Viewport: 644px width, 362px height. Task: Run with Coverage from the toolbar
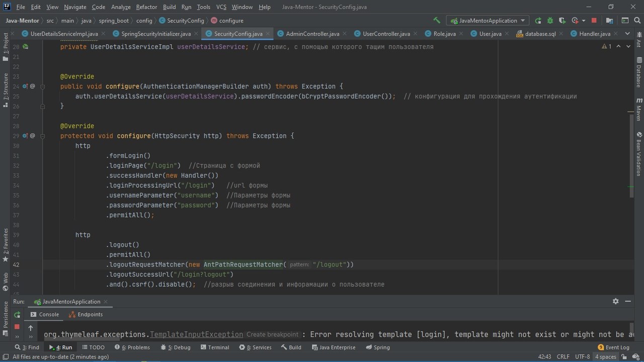tap(562, 21)
